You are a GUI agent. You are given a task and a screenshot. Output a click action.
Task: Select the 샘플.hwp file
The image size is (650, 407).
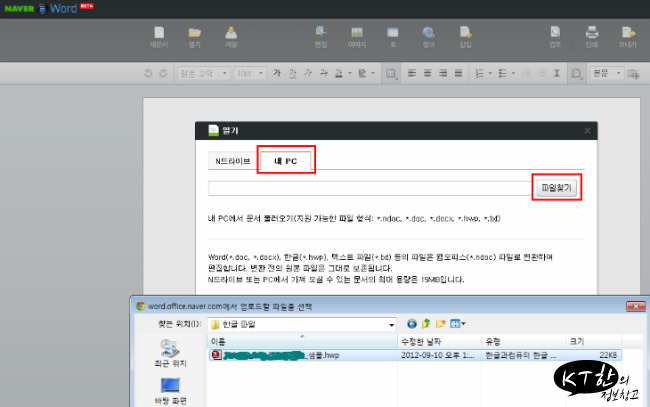[415, 355]
